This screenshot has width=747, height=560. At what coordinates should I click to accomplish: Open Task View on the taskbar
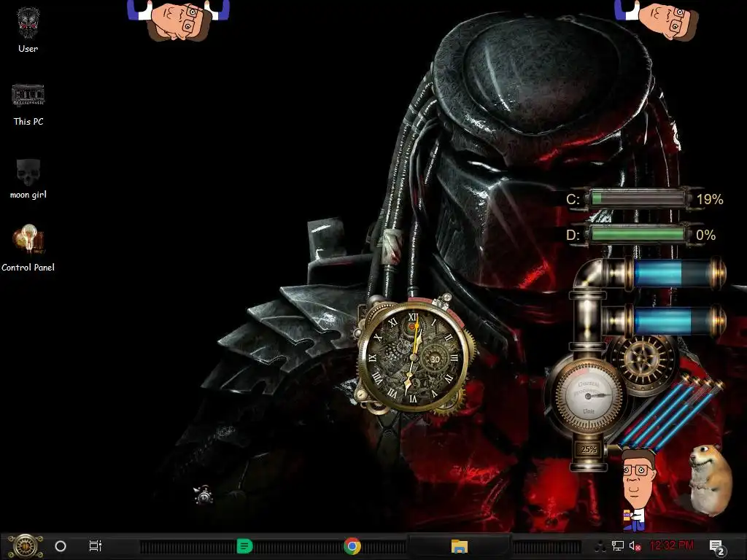coord(96,546)
